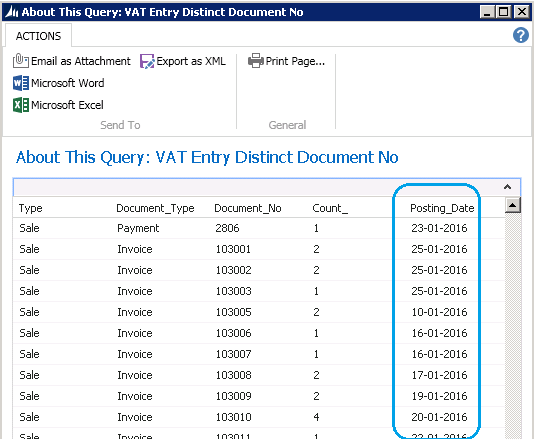Open help via blue question mark
Screen dimensions: 534x439
[x=521, y=35]
